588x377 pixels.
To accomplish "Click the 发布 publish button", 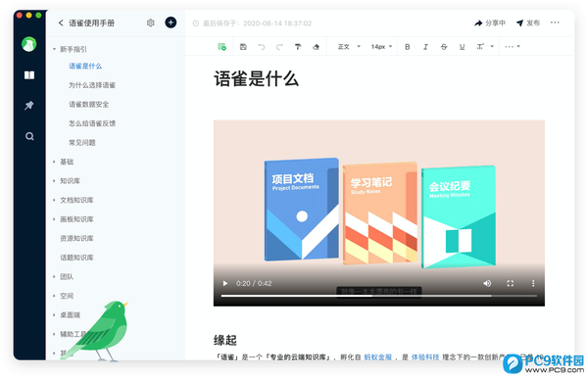I will click(x=528, y=23).
